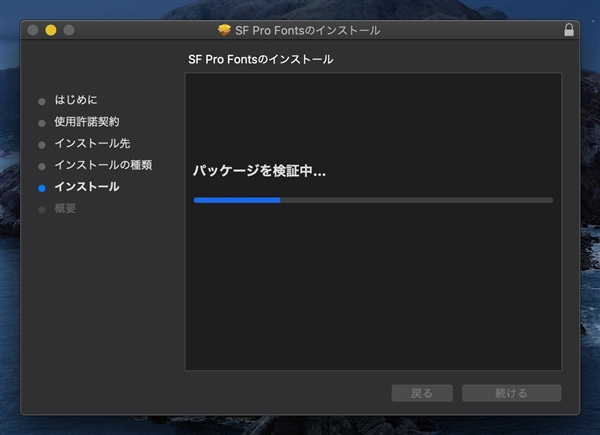The width and height of the screenshot is (600, 435).
Task: Click the blue bullet beside インストール
Action: pyautogui.click(x=42, y=188)
